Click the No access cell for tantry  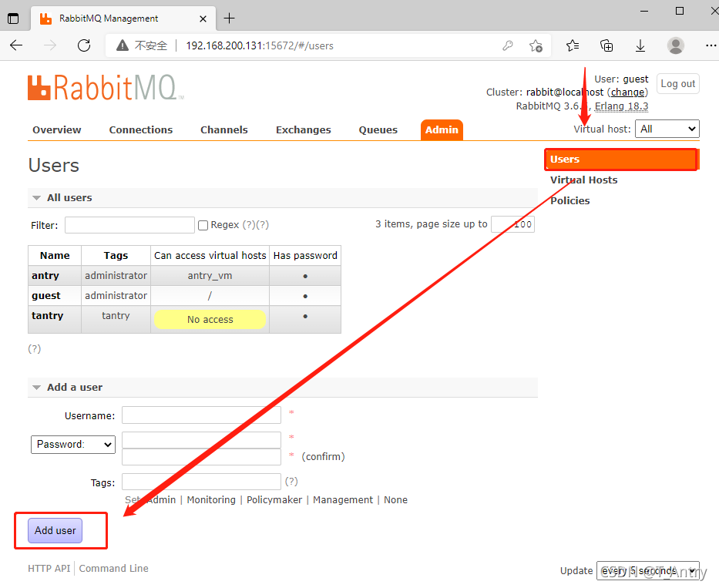tap(210, 320)
